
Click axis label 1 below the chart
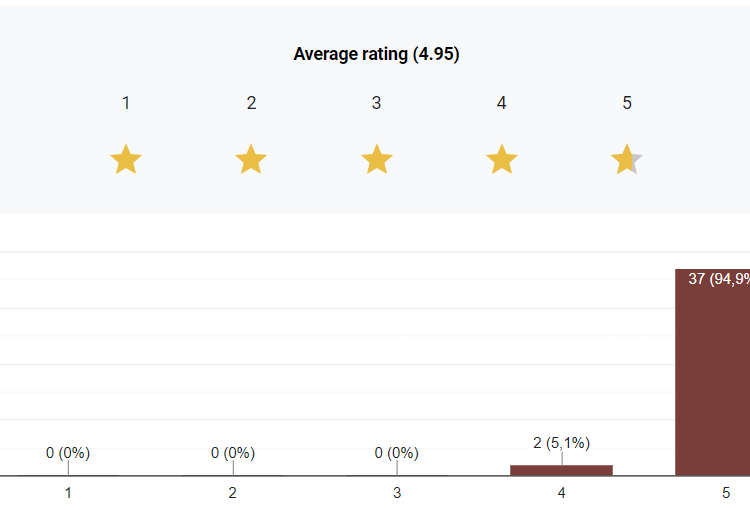click(68, 492)
